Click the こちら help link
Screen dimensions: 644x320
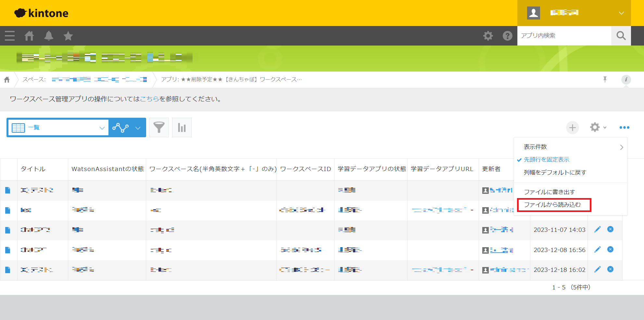[x=149, y=99]
